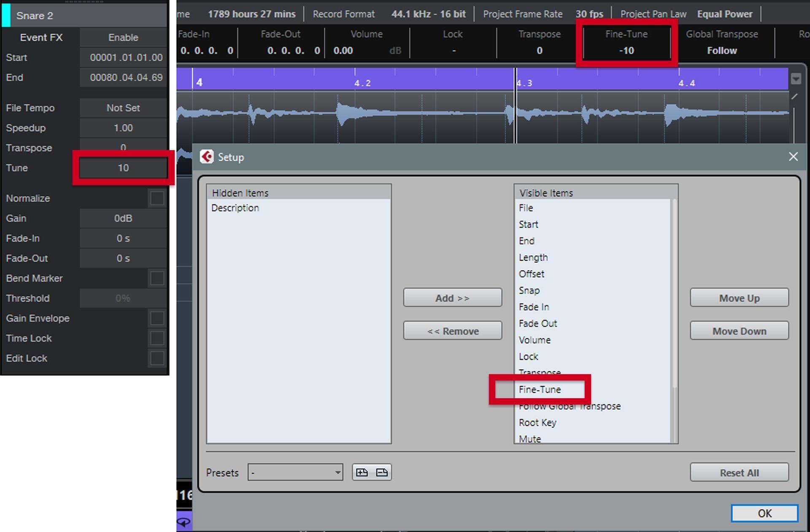
Task: Click the Save Preset icon beside the Presets dropdown
Action: pos(362,472)
